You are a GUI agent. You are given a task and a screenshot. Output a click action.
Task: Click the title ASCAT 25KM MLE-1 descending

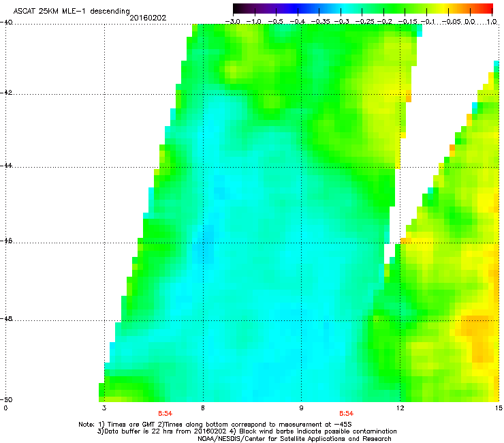pyautogui.click(x=72, y=12)
